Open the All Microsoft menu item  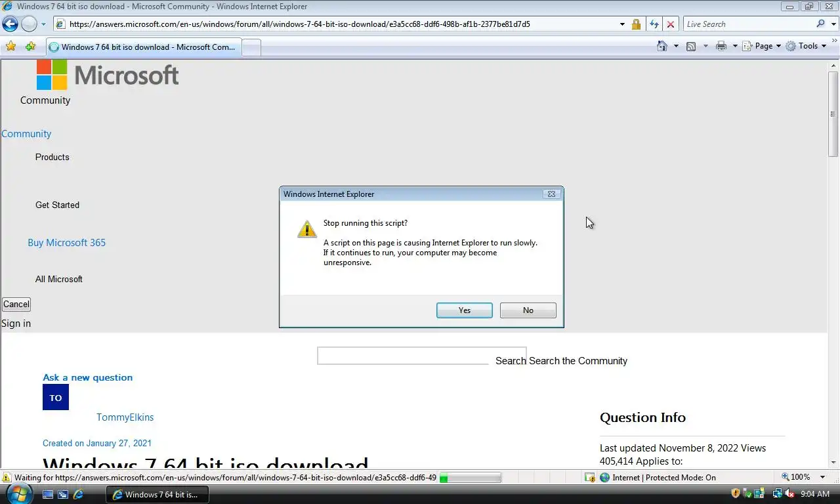point(59,280)
